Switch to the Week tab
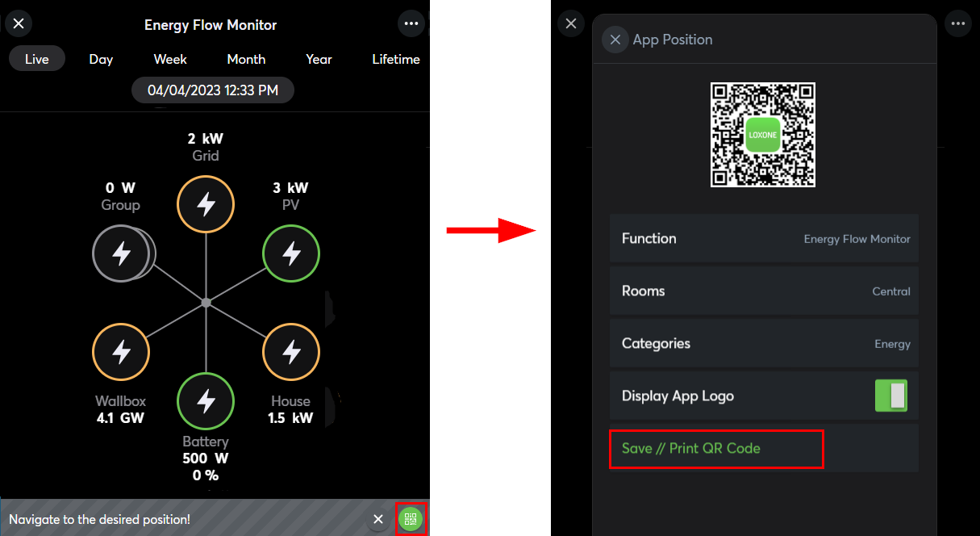This screenshot has width=980, height=536. click(x=170, y=59)
